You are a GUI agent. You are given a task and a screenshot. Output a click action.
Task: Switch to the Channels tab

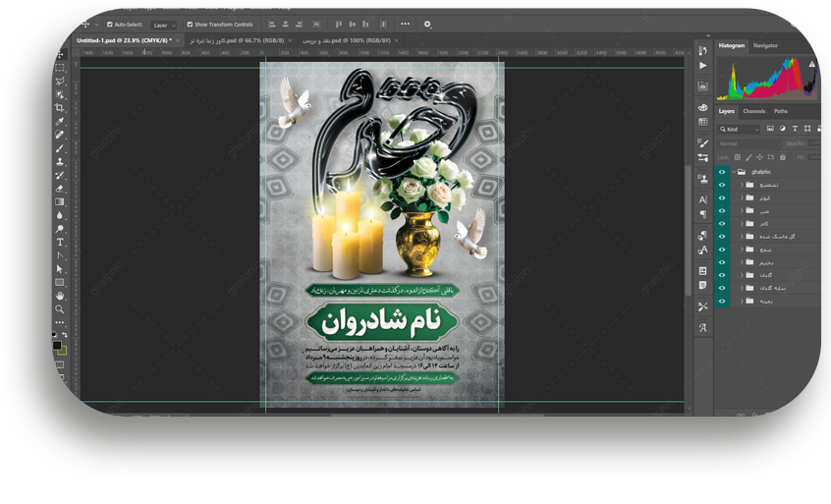point(753,111)
